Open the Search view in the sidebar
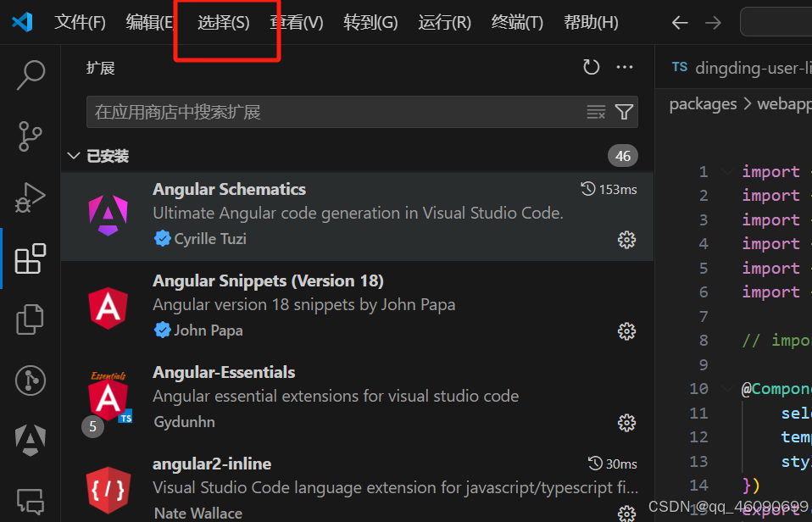Screen dimensions: 812x522 pyautogui.click(x=30, y=75)
